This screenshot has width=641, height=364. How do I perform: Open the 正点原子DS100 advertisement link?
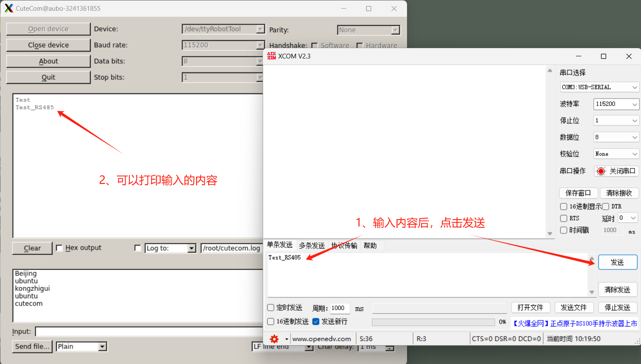point(575,324)
